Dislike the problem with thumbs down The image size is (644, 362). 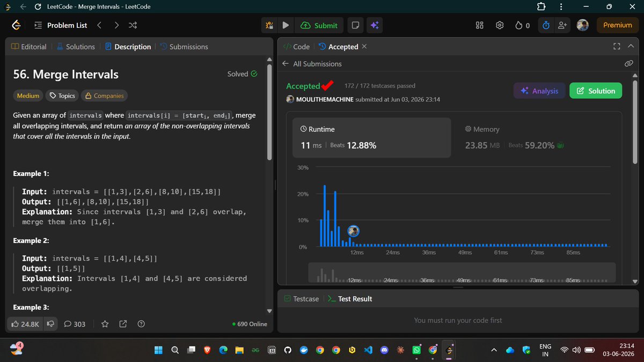(50, 324)
